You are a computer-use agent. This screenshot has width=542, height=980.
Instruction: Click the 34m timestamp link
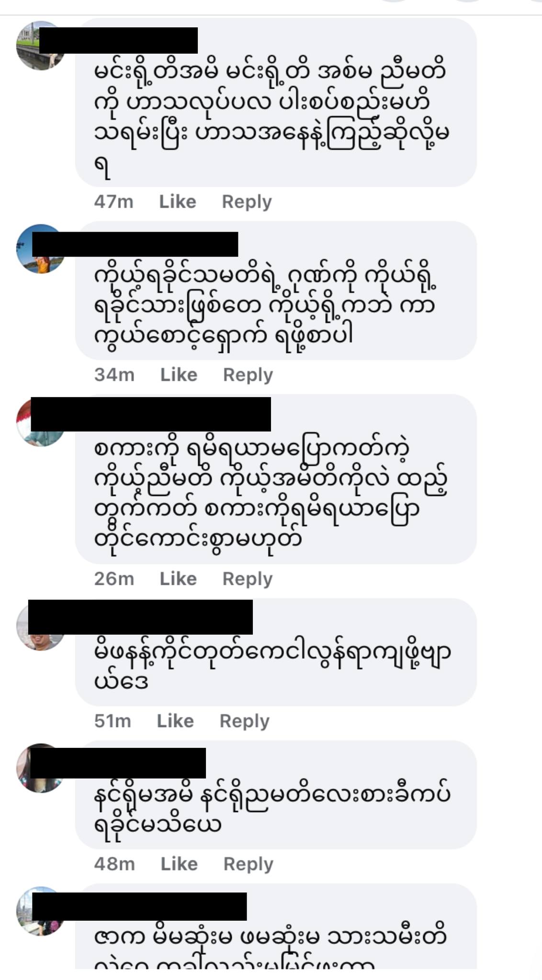click(114, 375)
